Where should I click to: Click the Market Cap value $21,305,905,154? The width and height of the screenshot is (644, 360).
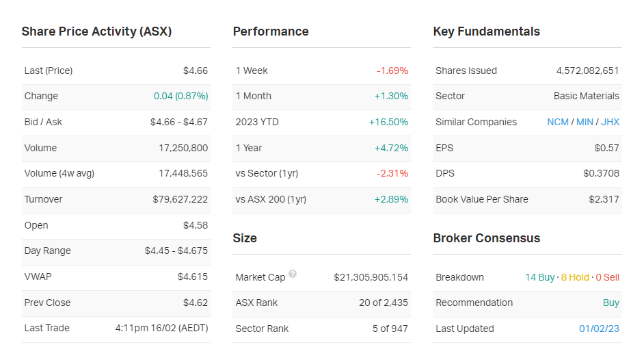click(x=371, y=277)
